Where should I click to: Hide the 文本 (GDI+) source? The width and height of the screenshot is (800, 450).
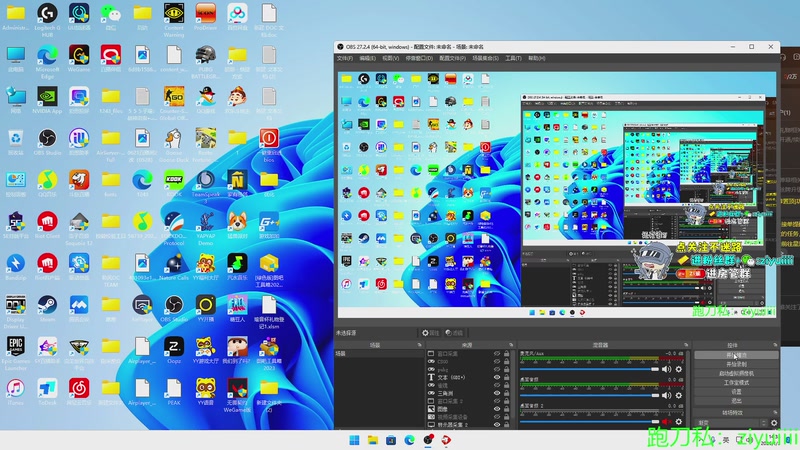(x=496, y=377)
